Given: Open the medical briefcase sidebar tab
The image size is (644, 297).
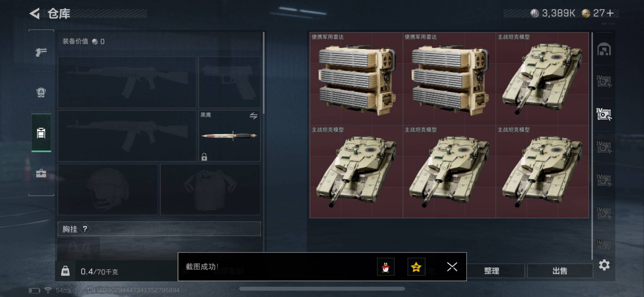Looking at the screenshot, I should (x=41, y=173).
